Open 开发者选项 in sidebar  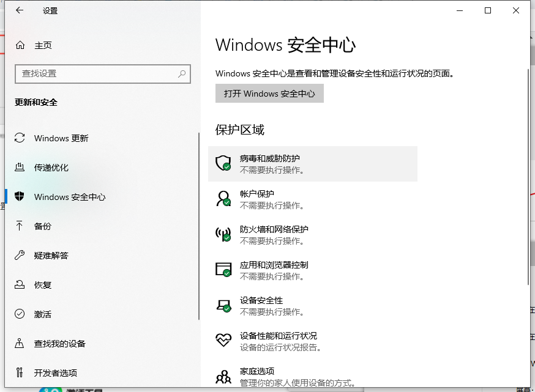(x=56, y=373)
